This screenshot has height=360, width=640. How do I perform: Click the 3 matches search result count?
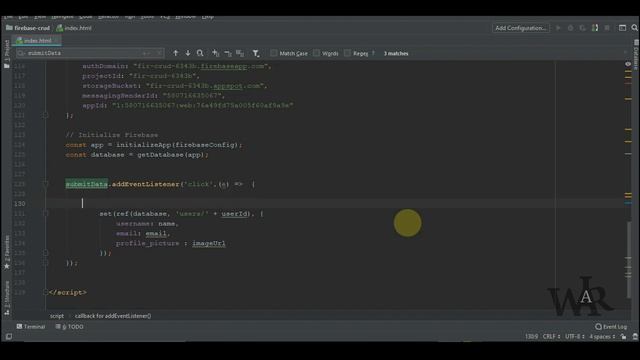click(396, 53)
